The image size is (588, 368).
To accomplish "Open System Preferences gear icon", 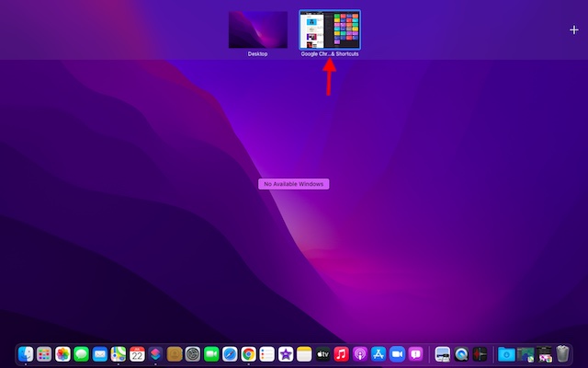I will click(193, 353).
